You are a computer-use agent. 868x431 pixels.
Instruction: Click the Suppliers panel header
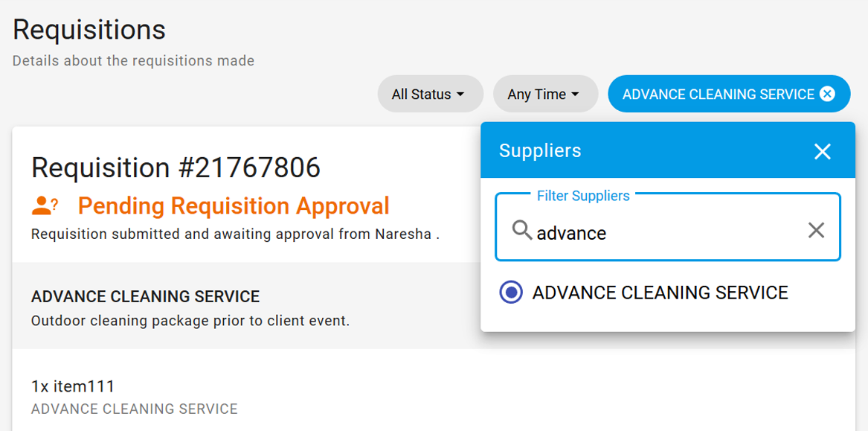click(540, 150)
